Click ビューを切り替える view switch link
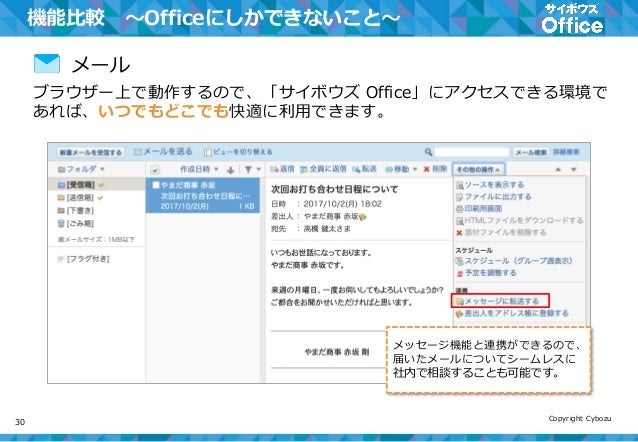Viewport: 638px width, 442px height. (238, 152)
